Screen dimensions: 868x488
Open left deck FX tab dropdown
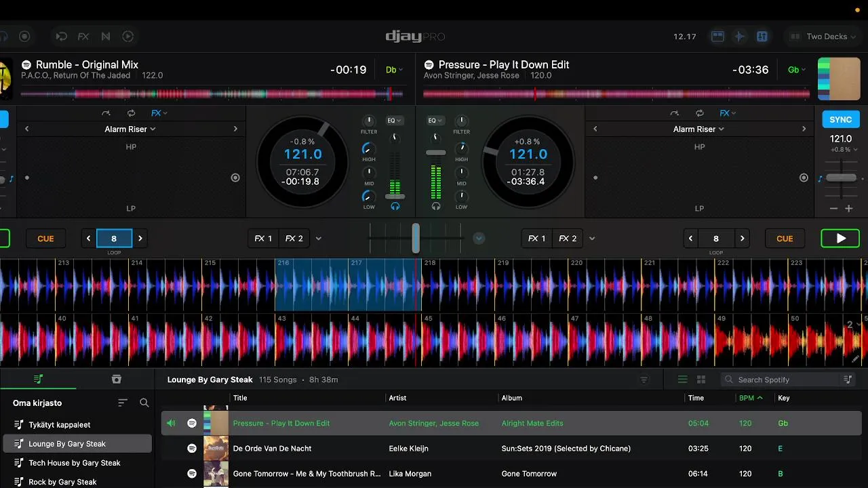click(159, 113)
